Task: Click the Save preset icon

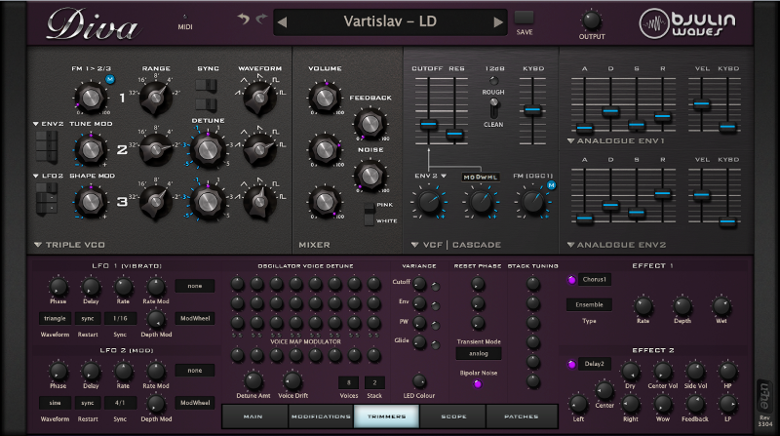Action: (524, 18)
